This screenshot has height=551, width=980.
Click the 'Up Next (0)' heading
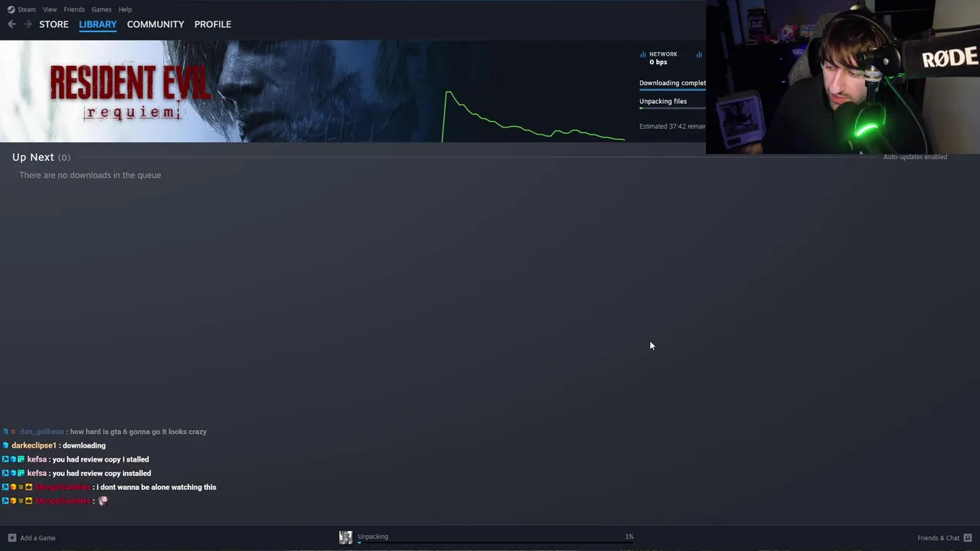[x=41, y=157]
